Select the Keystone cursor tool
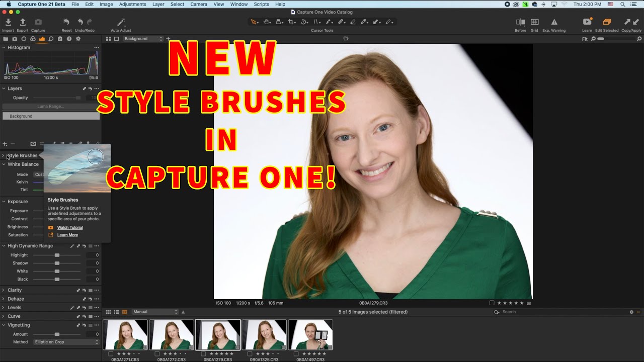 tap(316, 22)
